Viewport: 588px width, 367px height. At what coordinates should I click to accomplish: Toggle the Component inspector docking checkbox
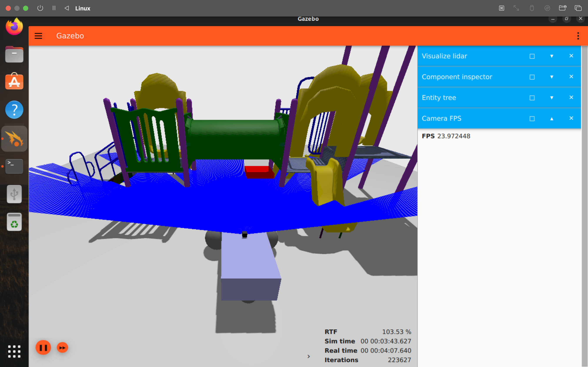pos(532,77)
